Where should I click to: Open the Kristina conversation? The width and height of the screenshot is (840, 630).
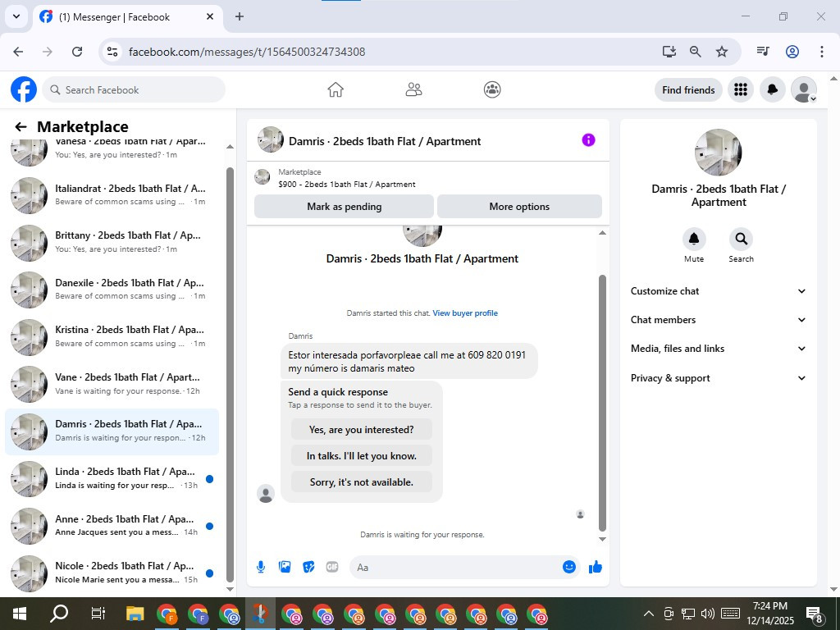click(112, 336)
